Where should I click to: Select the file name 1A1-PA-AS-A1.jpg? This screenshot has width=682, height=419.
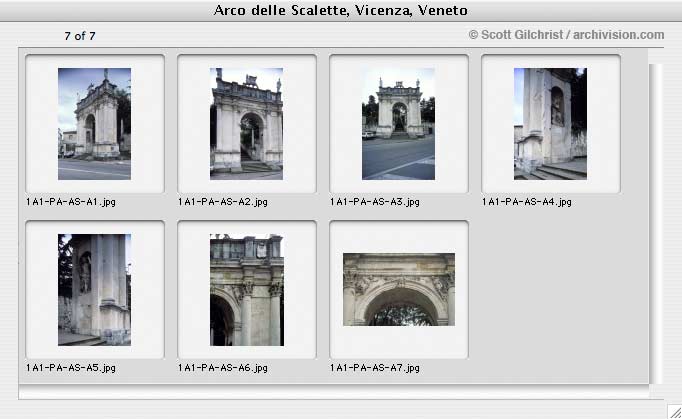pyautogui.click(x=71, y=202)
